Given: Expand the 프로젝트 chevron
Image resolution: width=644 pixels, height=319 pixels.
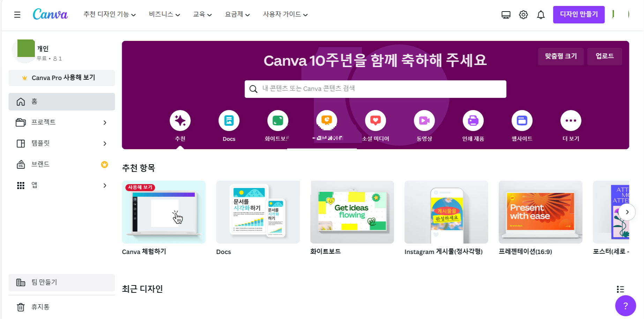Looking at the screenshot, I should pyautogui.click(x=105, y=123).
